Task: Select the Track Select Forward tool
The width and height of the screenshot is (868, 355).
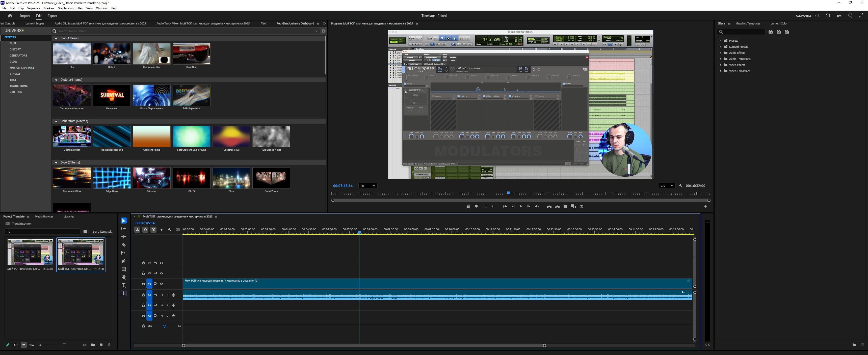Action: pos(124,229)
